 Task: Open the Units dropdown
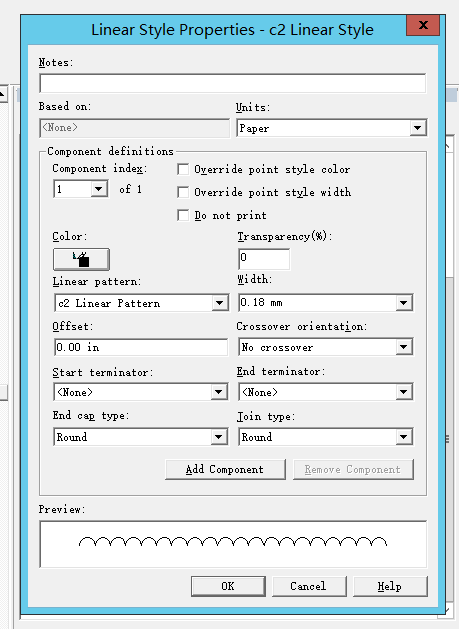pyautogui.click(x=331, y=128)
